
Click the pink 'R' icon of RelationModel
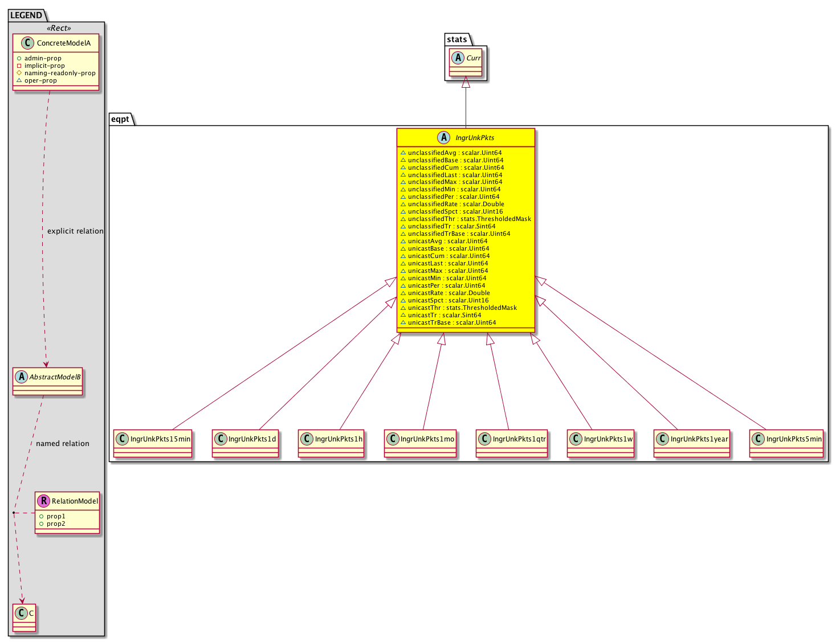pos(43,501)
